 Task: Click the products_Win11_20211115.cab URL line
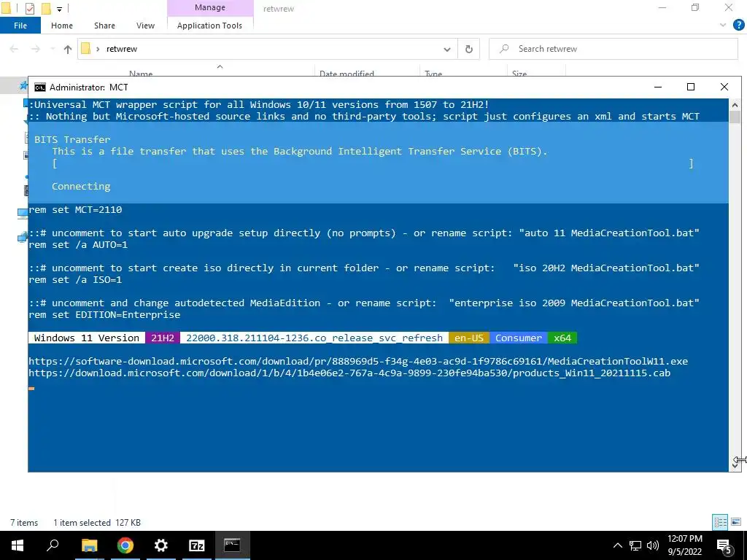pyautogui.click(x=349, y=373)
